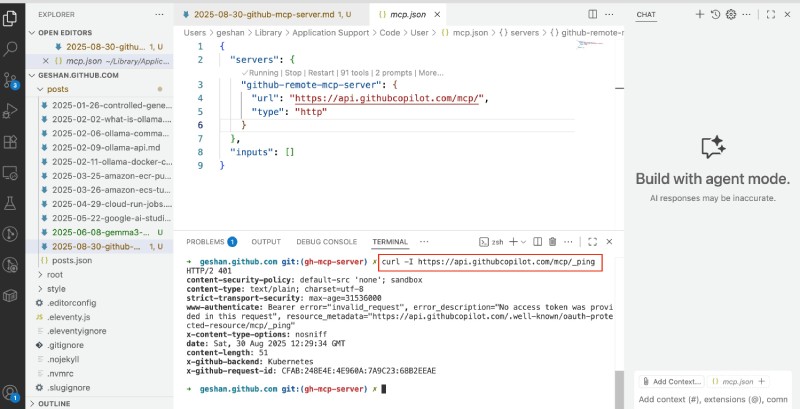The width and height of the screenshot is (800, 409).
Task: Click Add Context button in chat
Action: (x=671, y=381)
